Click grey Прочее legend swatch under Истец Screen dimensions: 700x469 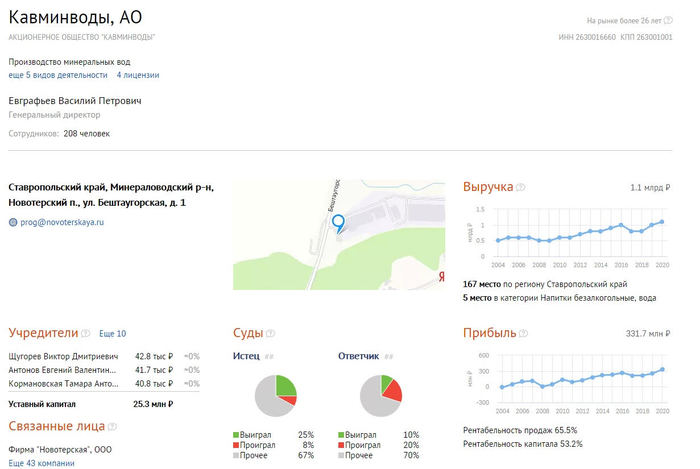(x=236, y=455)
